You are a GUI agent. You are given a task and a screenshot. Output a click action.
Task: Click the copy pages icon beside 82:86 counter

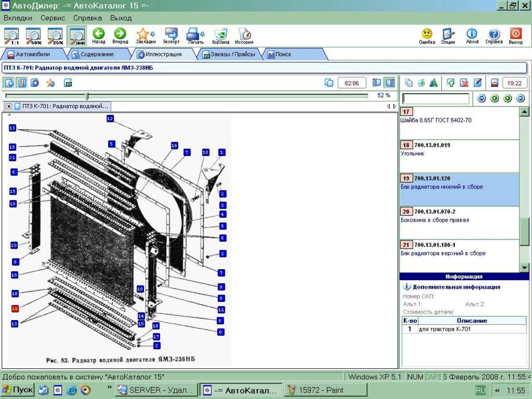click(x=329, y=83)
